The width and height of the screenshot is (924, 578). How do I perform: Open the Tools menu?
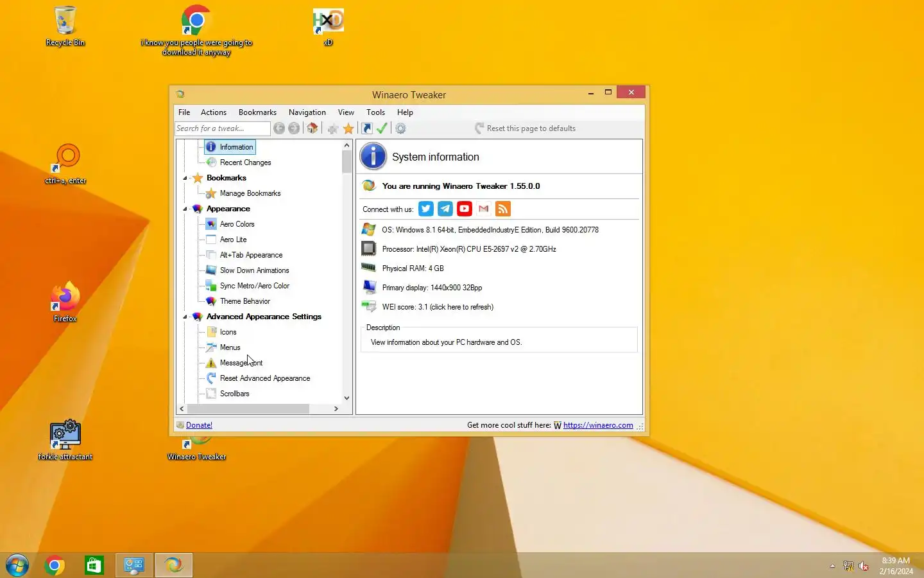point(375,112)
